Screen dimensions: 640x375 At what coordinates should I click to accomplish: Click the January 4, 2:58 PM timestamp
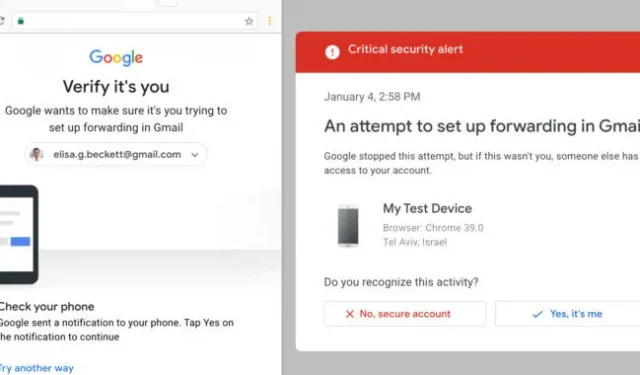pyautogui.click(x=372, y=97)
